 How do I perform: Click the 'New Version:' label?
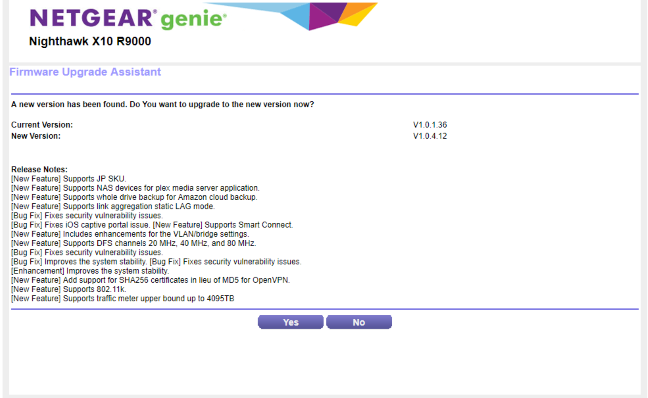click(36, 136)
